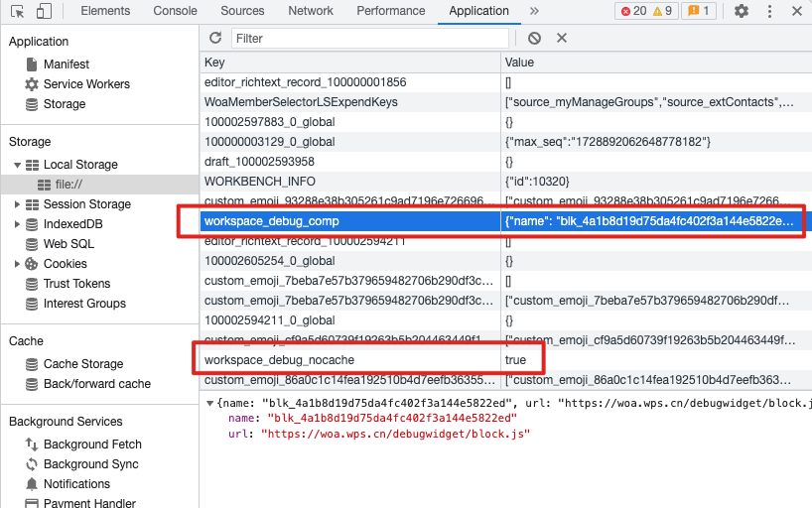Viewport: 812px width, 508px height.
Task: Select the workspace_debug_nocache row
Action: (x=279, y=359)
